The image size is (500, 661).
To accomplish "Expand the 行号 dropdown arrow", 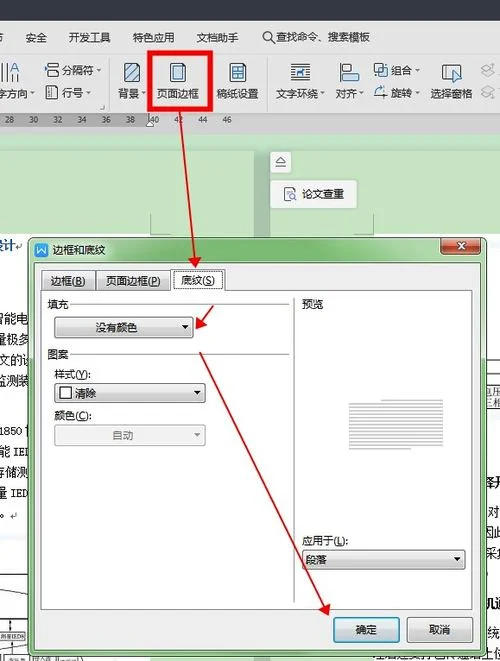I will click(88, 92).
